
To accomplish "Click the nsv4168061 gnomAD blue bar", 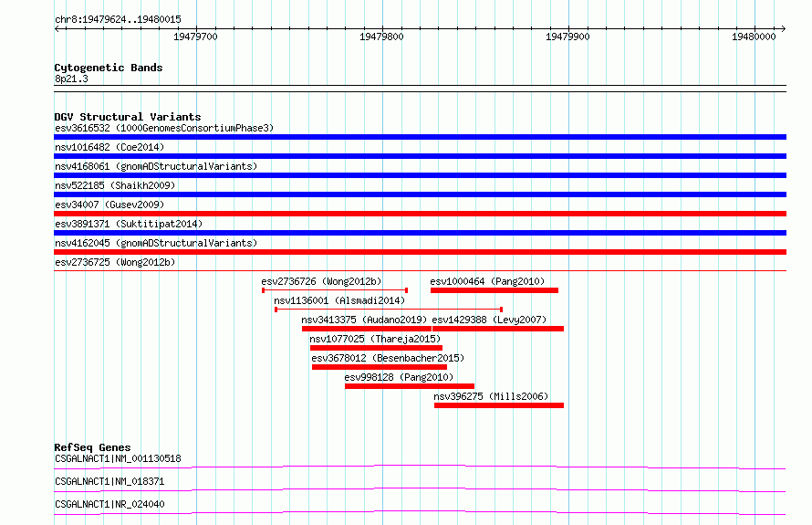I will tap(420, 175).
